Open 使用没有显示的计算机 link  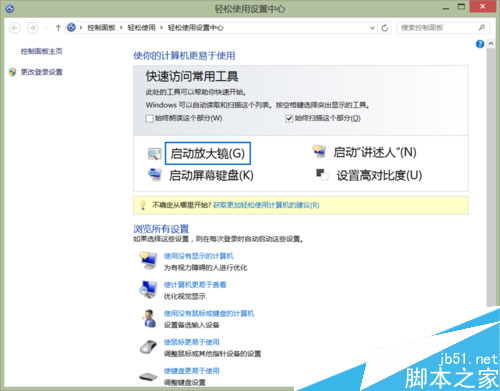(199, 256)
